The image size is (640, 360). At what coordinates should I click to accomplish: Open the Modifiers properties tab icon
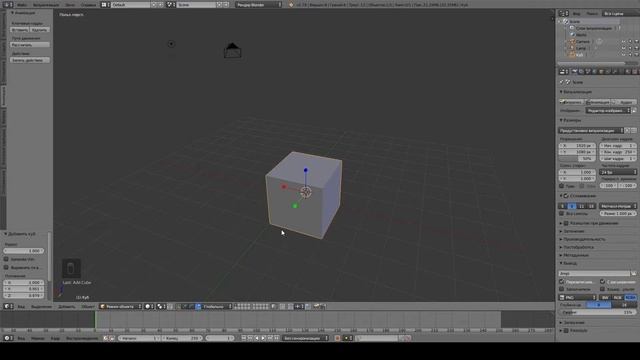click(615, 71)
